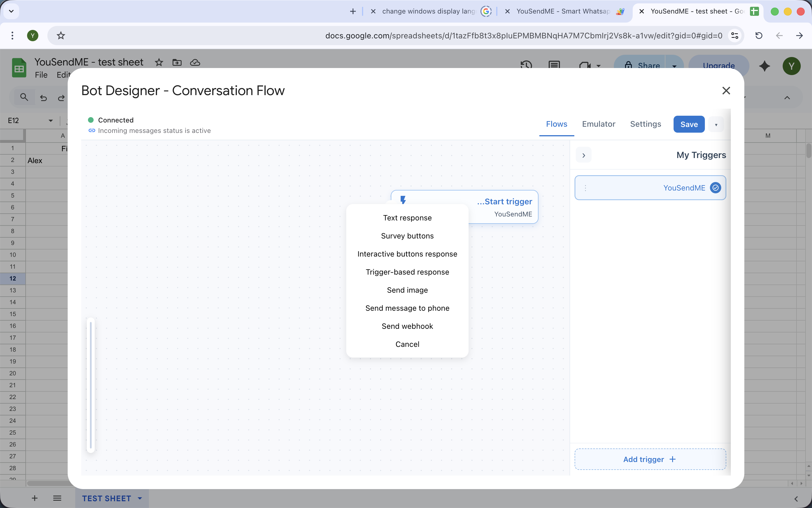Reload the page with the refresh icon
The image size is (812, 508).
tap(759, 36)
